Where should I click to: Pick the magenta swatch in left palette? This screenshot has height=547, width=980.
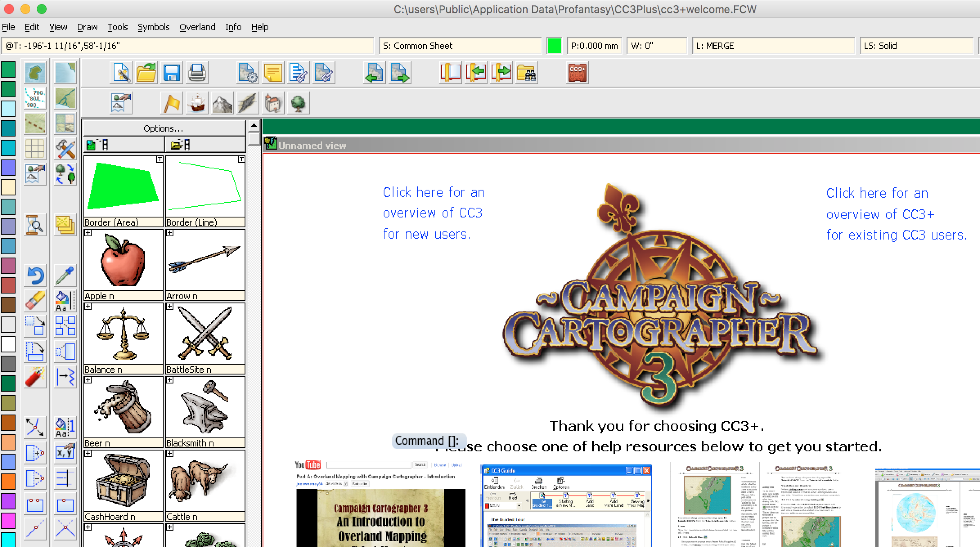8,521
